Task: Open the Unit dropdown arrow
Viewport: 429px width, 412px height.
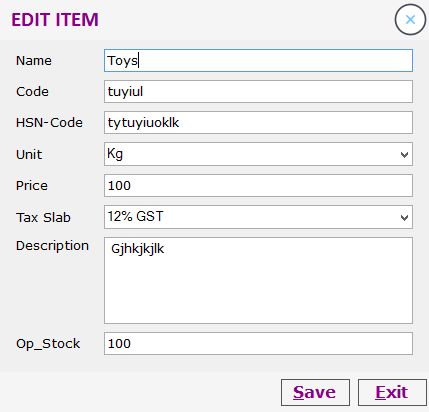Action: tap(404, 155)
